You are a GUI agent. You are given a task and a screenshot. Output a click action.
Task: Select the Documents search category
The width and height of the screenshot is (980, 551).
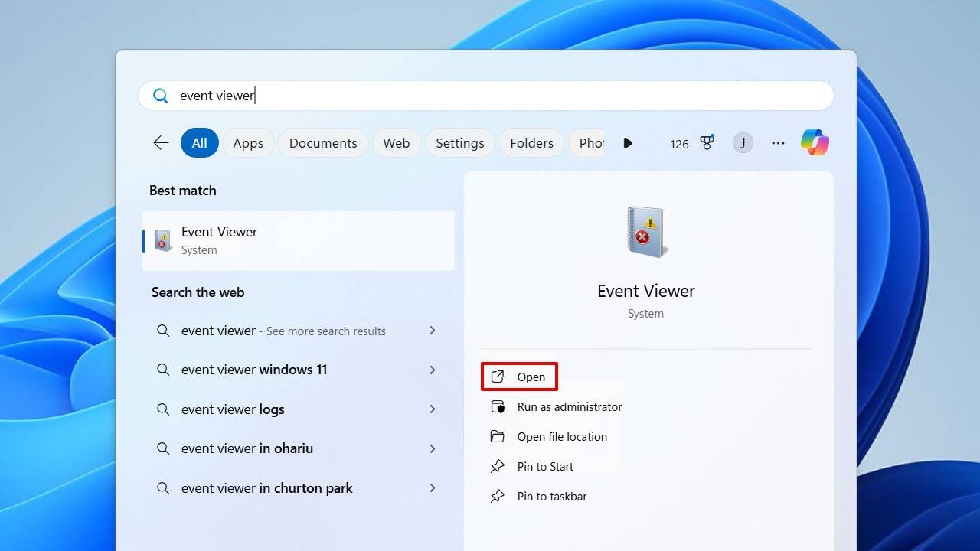click(322, 142)
